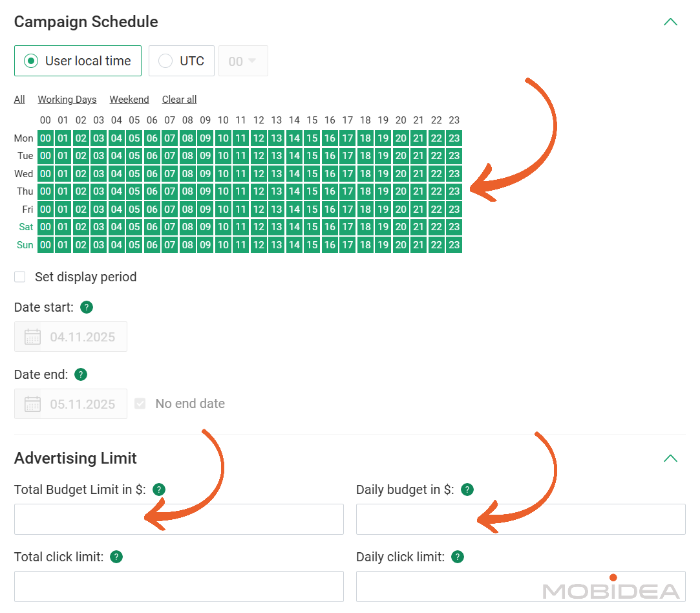This screenshot has width=700, height=613.
Task: Clear all schedule selections
Action: pos(179,100)
